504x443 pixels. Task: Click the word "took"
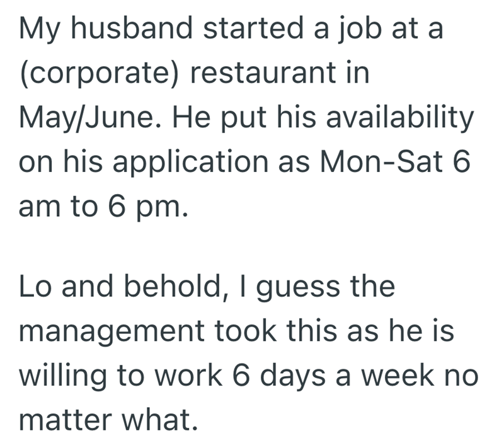(245, 331)
